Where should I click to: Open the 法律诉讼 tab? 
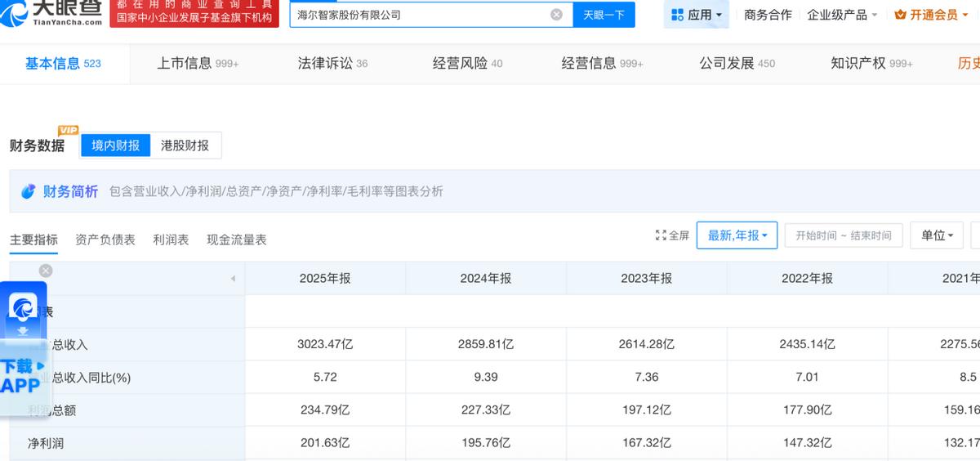point(332,63)
